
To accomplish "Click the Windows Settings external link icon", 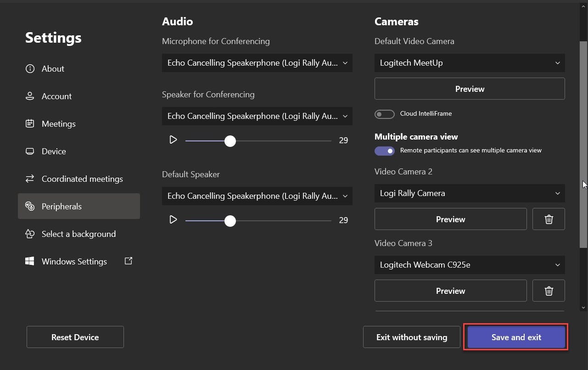I will click(x=129, y=261).
